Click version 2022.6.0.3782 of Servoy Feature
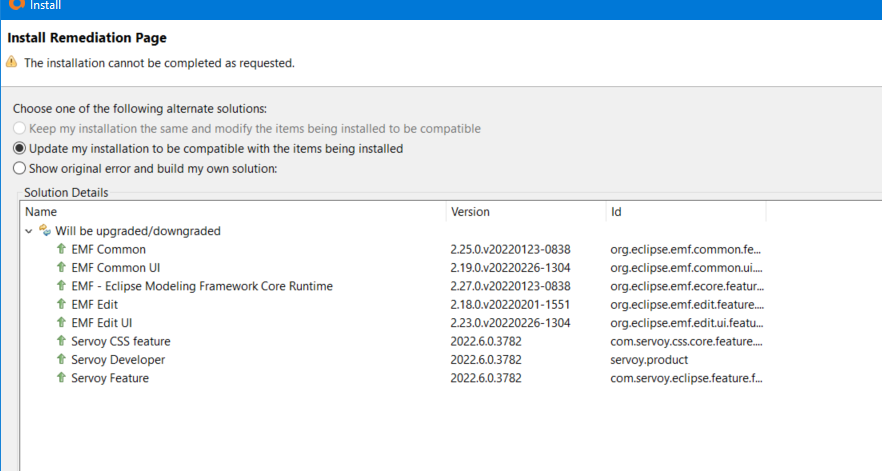The width and height of the screenshot is (882, 471). coord(486,378)
